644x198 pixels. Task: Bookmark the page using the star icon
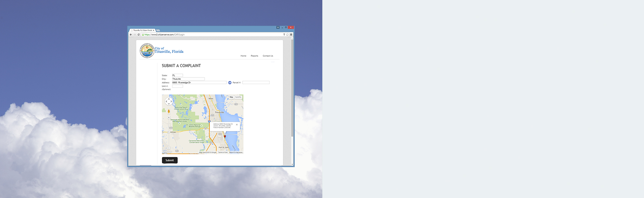[x=287, y=35]
